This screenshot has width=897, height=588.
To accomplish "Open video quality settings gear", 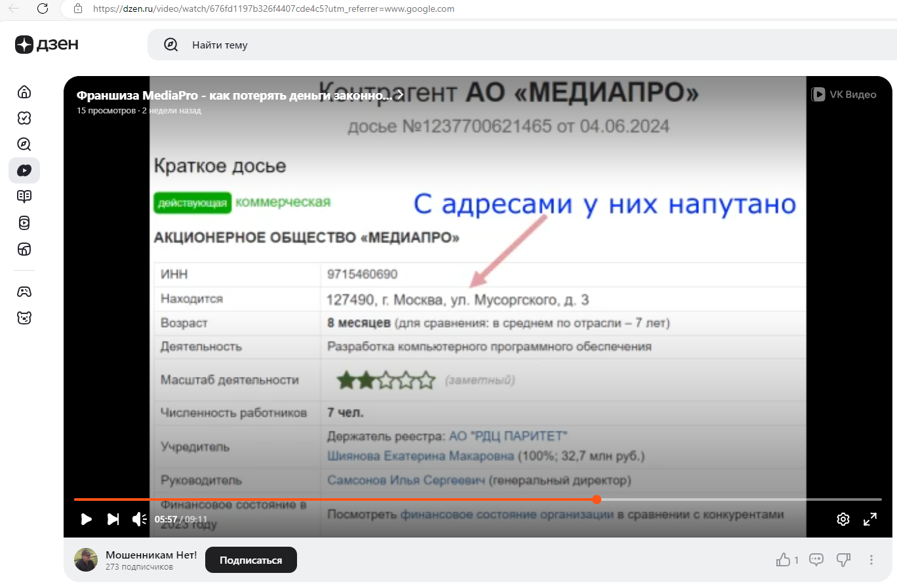I will tap(843, 519).
